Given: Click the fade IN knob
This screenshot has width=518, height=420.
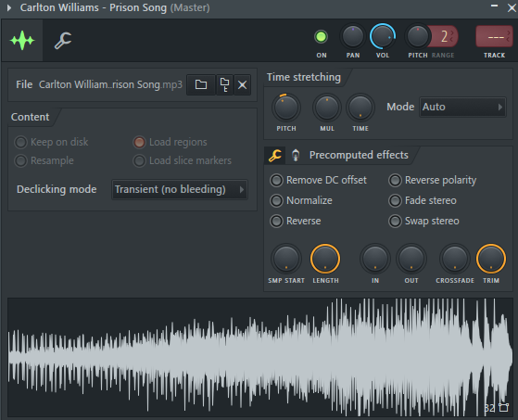Looking at the screenshot, I should 375,259.
